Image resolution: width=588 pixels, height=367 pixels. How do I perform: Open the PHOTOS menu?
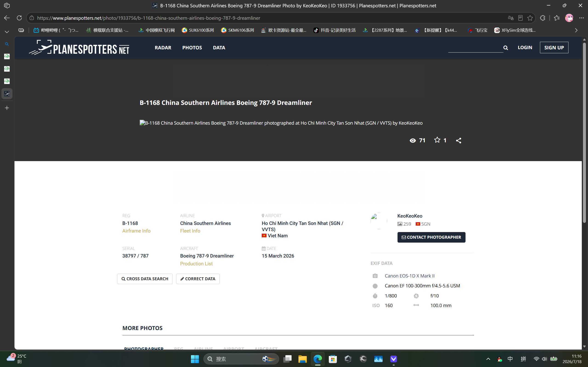point(192,48)
